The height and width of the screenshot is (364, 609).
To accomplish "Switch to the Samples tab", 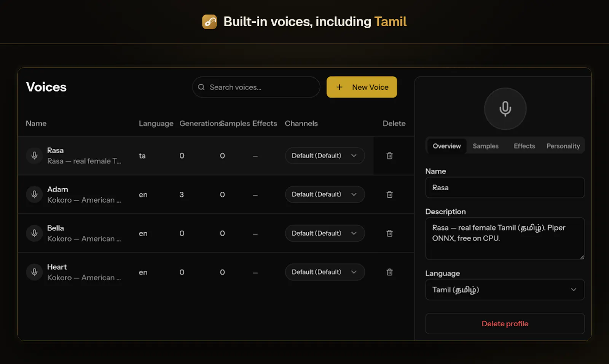I will click(486, 146).
